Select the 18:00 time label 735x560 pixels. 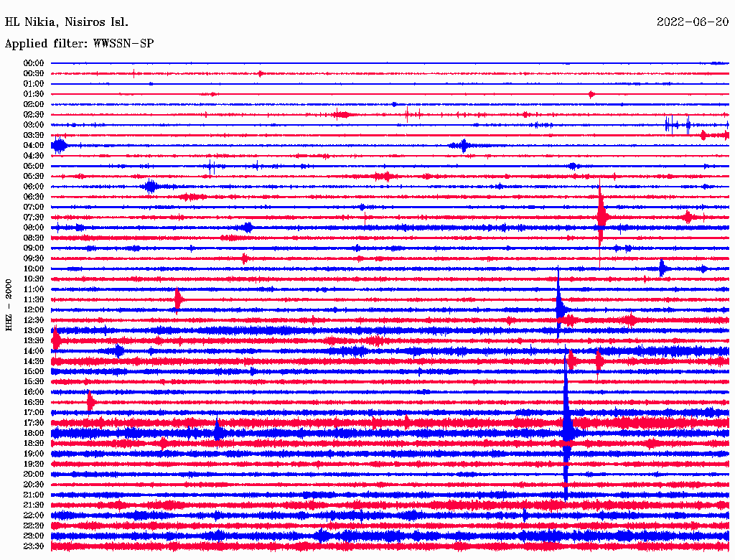(34, 434)
